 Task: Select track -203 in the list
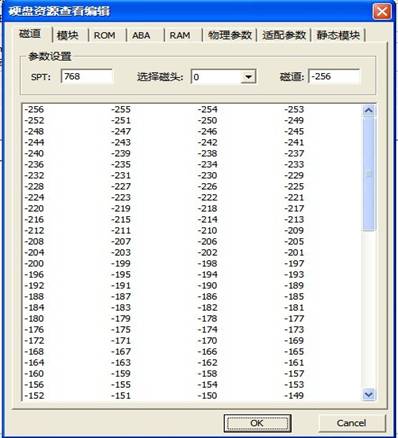(121, 252)
